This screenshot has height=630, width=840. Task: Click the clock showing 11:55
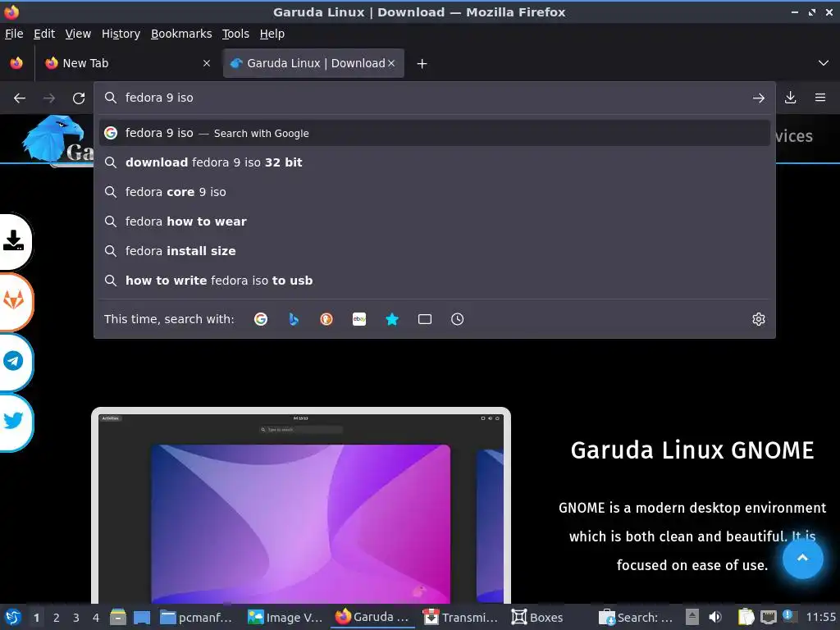[x=820, y=617]
